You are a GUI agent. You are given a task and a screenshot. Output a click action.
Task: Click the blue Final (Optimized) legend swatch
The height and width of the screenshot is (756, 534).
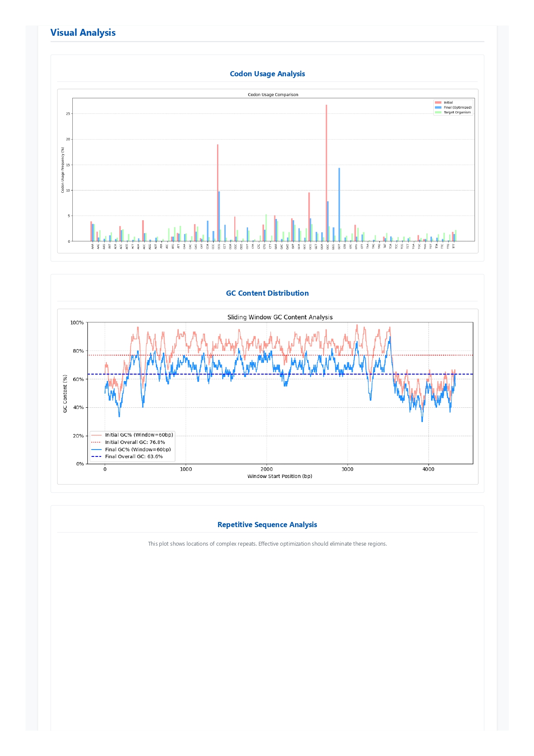(x=438, y=107)
